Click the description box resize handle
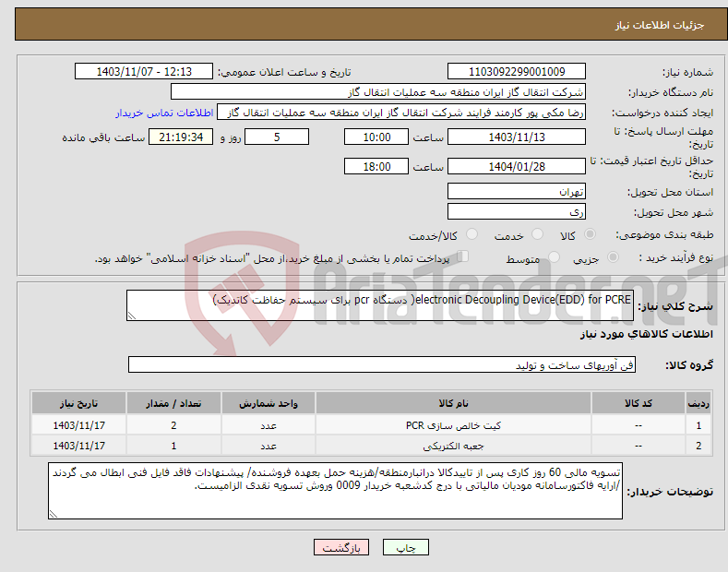This screenshot has width=728, height=572. [132, 316]
